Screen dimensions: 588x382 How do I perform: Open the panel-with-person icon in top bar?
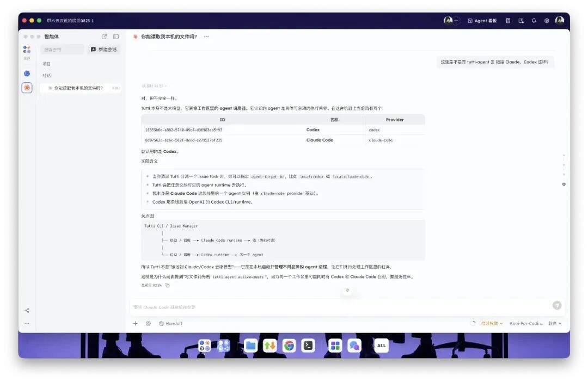pyautogui.click(x=521, y=21)
